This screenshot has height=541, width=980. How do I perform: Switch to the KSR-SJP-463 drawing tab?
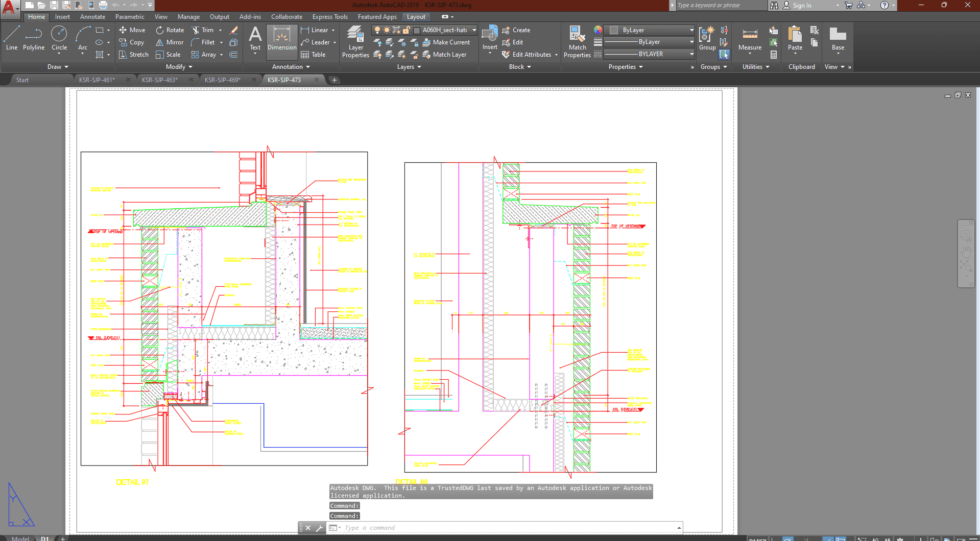[x=159, y=80]
